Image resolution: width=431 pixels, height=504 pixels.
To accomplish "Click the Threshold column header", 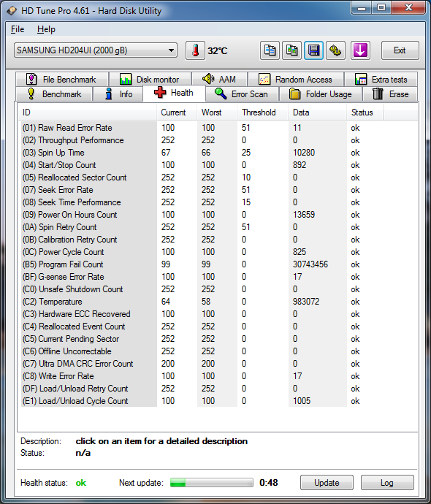I will tap(262, 112).
